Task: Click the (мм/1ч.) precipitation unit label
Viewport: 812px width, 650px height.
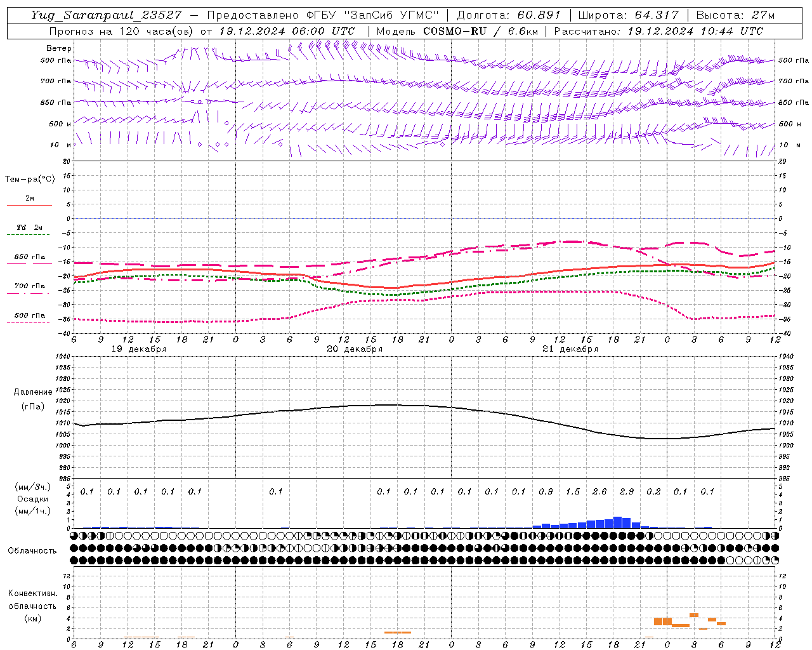Action: (x=33, y=510)
